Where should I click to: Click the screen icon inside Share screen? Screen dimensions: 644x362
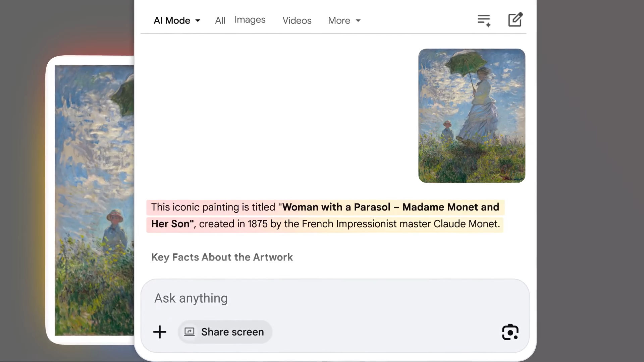coord(190,332)
